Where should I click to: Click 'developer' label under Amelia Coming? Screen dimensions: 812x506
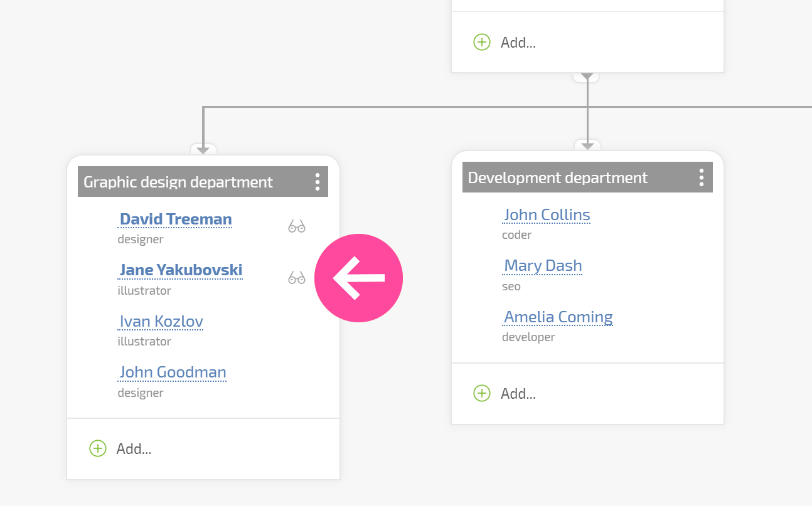(528, 337)
